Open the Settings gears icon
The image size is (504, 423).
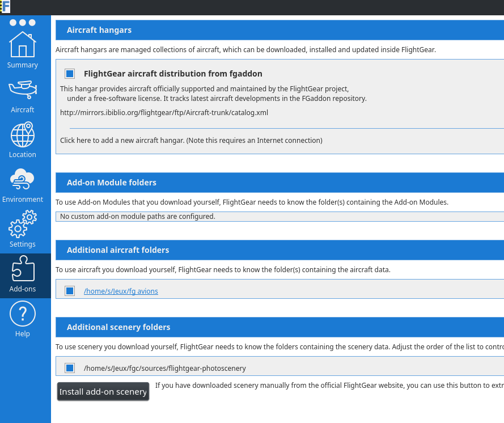(23, 224)
